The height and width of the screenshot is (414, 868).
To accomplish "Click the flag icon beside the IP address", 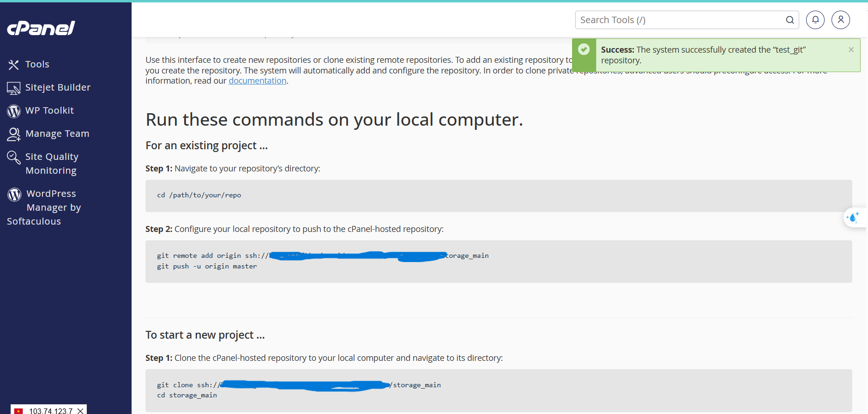I will click(18, 411).
